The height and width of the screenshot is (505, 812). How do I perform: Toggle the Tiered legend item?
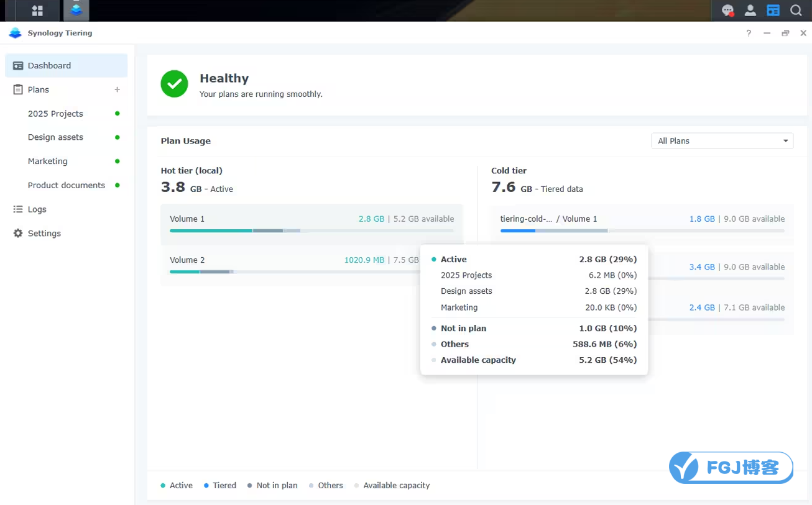220,485
